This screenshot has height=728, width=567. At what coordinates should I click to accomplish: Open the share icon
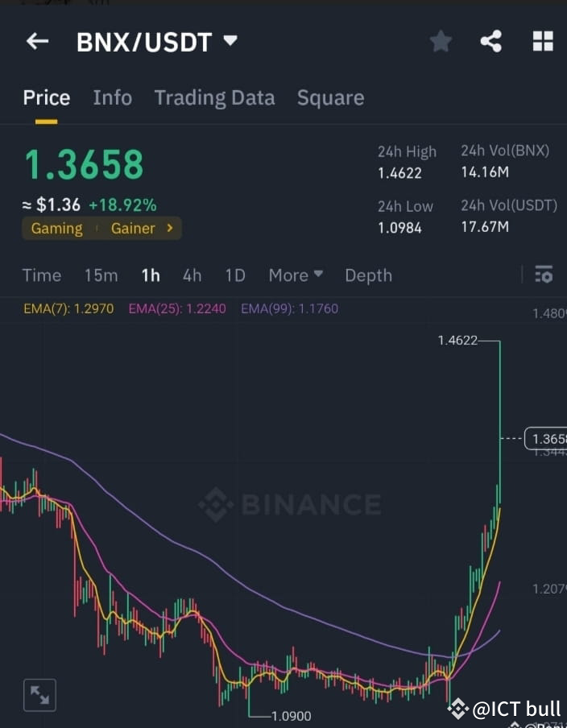[491, 41]
